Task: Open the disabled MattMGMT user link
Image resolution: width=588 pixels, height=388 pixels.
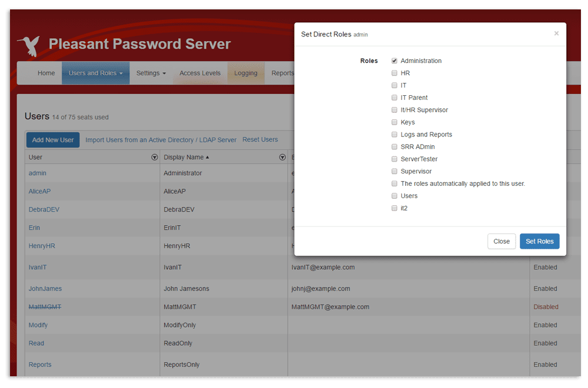Action: coord(45,307)
